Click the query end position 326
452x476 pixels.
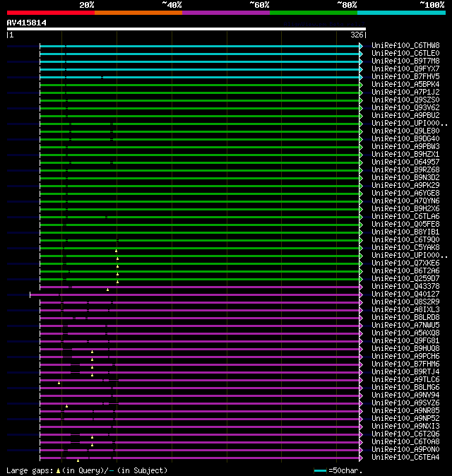tap(357, 35)
